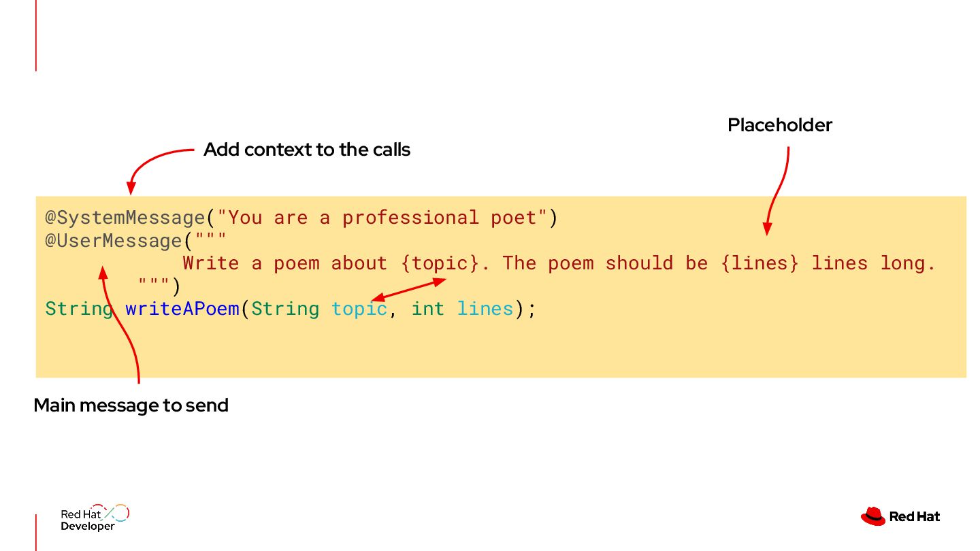Click the Red Hat wordmark text
980x551 pixels.
(x=915, y=517)
